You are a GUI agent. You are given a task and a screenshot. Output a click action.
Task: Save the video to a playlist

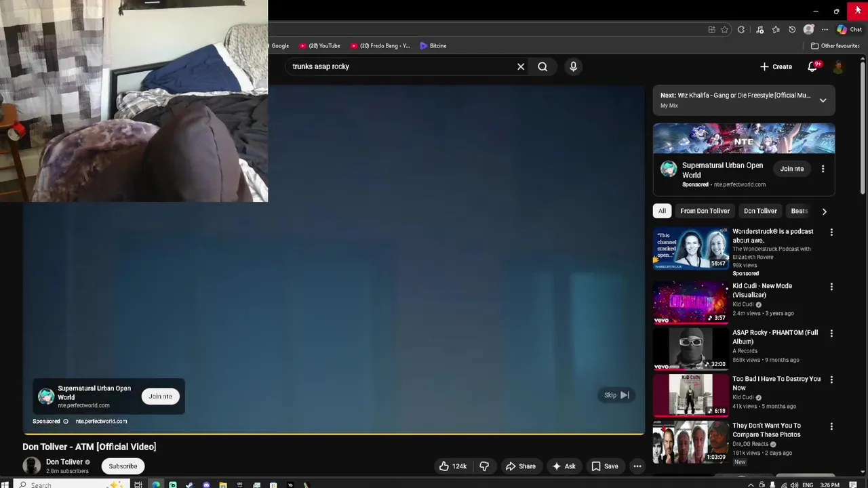point(604,466)
